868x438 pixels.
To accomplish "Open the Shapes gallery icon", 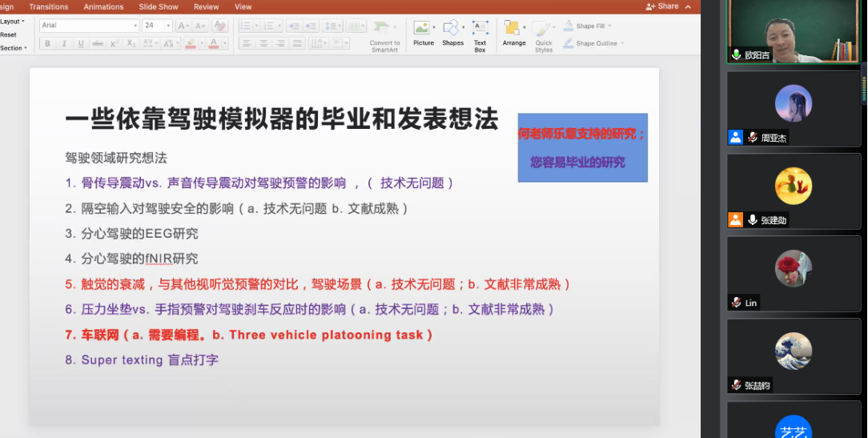I will click(x=452, y=32).
